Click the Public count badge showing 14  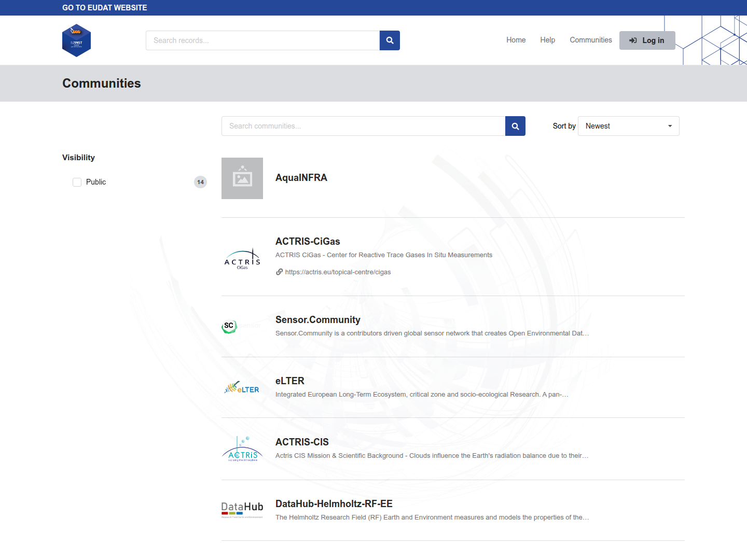200,182
